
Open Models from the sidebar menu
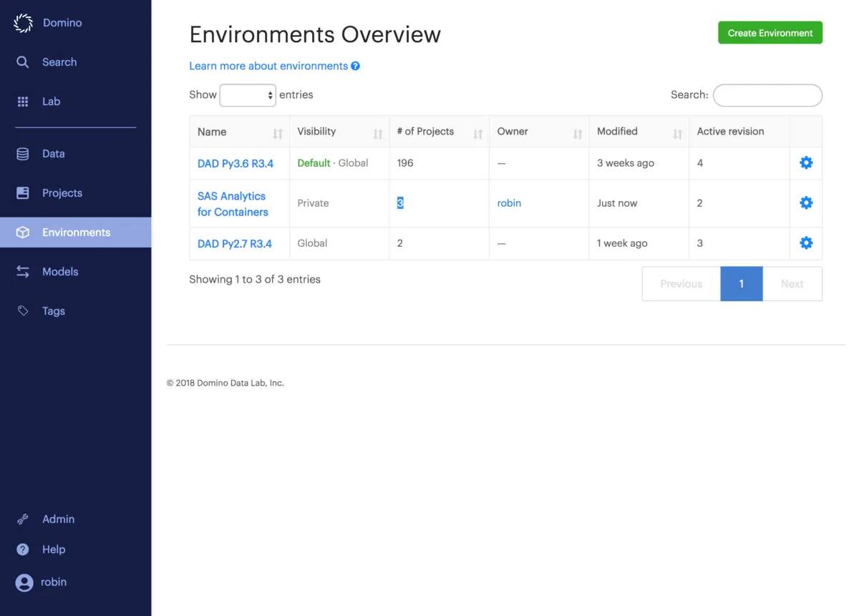(x=60, y=272)
